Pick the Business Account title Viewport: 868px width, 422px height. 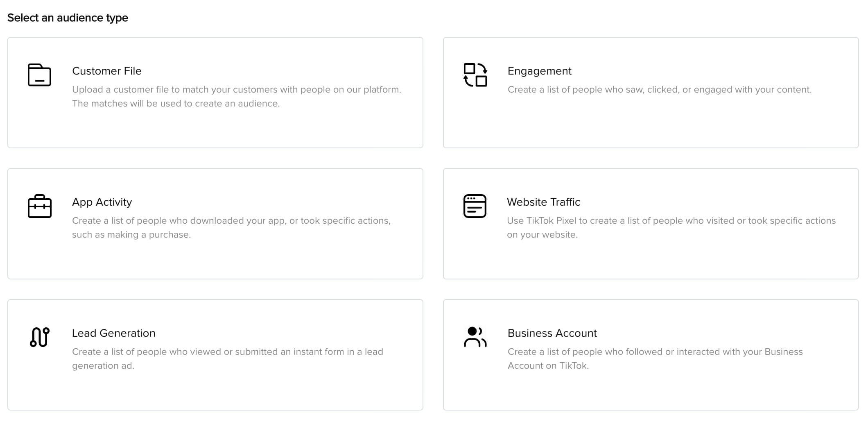[x=552, y=333]
